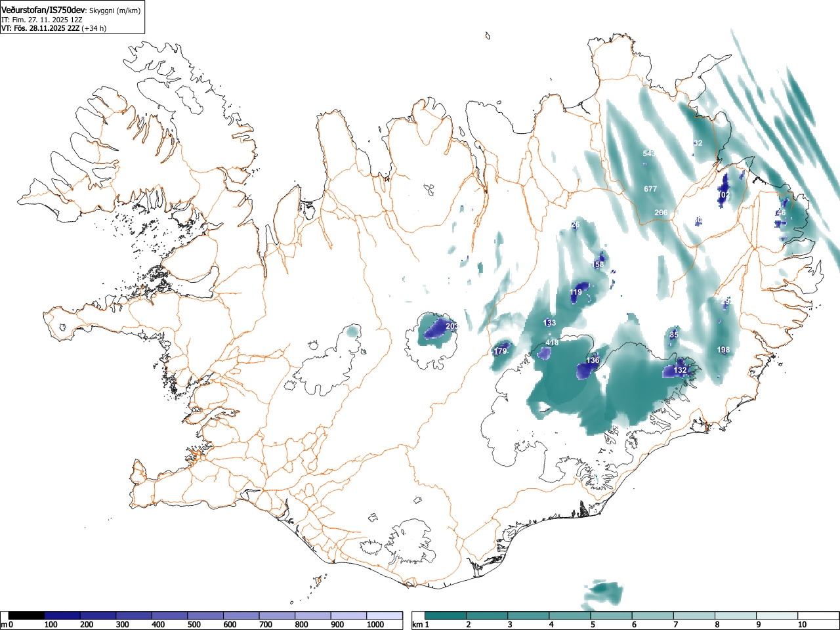Click the '7' tick label in the km legend
Viewport: 840px width, 630px height.
[x=675, y=625]
